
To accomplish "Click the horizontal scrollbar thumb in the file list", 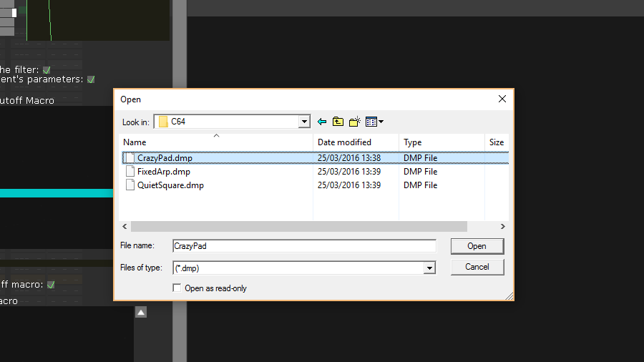I will tap(298, 227).
